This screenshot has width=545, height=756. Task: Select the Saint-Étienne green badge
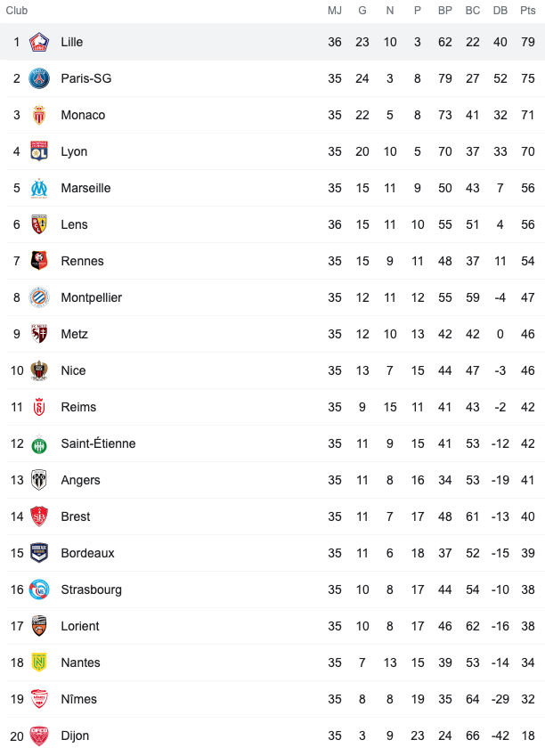pyautogui.click(x=39, y=443)
